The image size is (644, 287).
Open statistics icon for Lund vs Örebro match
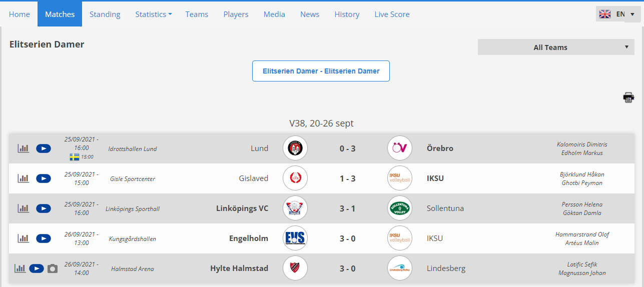point(24,148)
